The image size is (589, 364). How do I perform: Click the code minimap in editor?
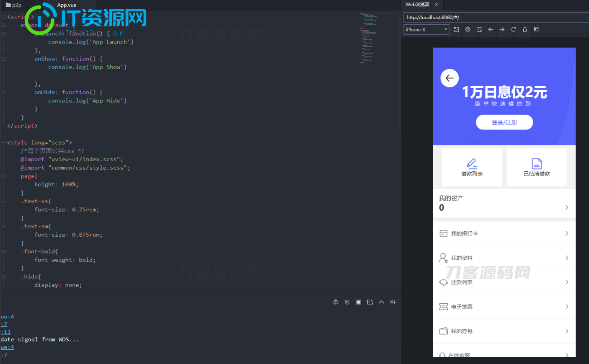pos(369,38)
